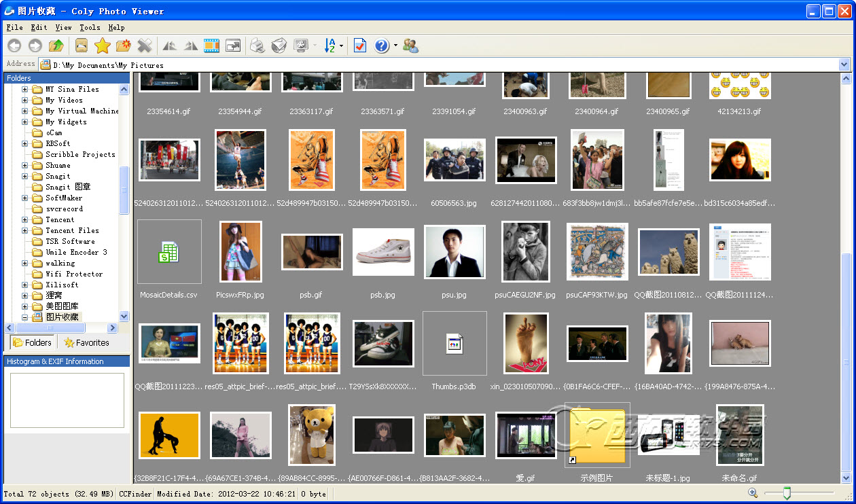Adjust the thumbnail size slider

[787, 493]
